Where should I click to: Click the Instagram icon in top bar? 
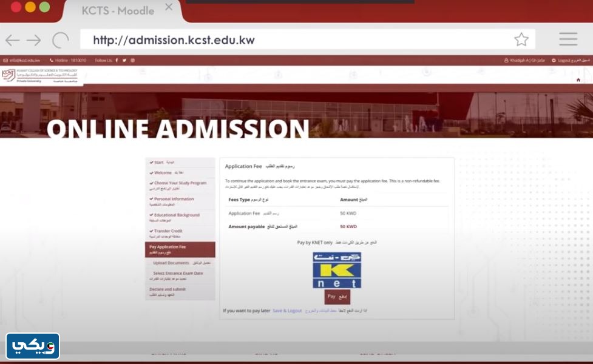[133, 61]
